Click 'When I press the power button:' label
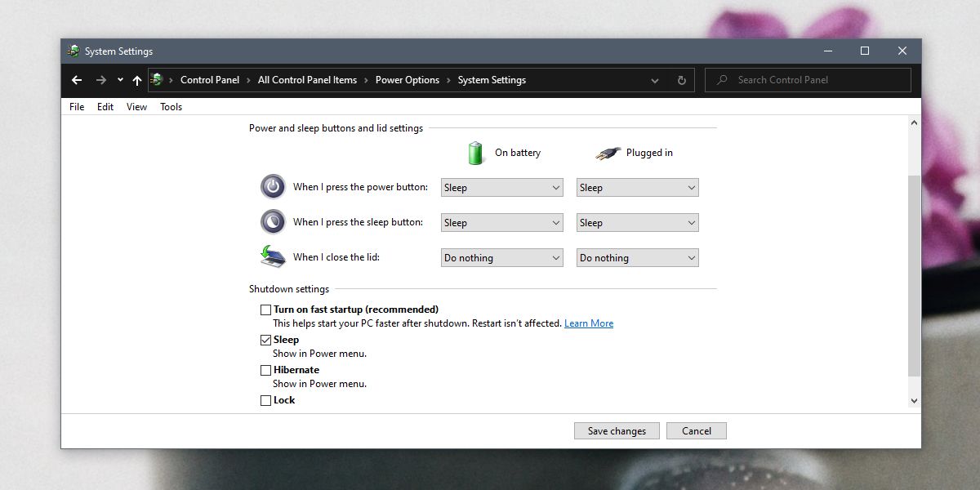This screenshot has width=980, height=490. coord(360,187)
